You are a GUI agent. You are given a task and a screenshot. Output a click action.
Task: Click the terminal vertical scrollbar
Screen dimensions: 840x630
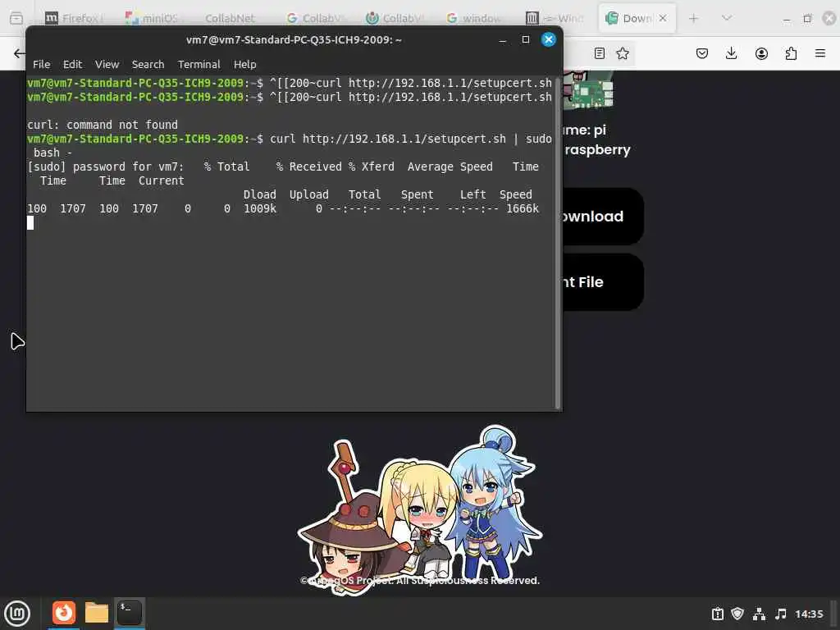(558, 244)
